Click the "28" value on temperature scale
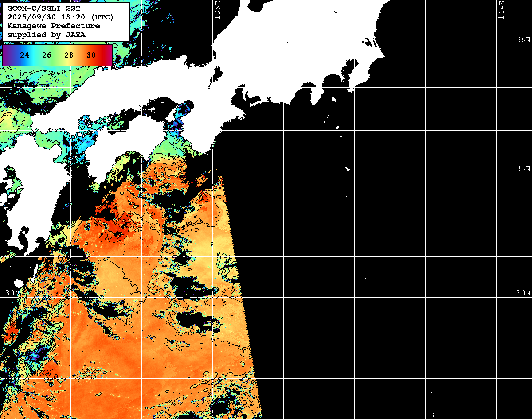Image resolution: width=532 pixels, height=419 pixels. click(x=69, y=55)
